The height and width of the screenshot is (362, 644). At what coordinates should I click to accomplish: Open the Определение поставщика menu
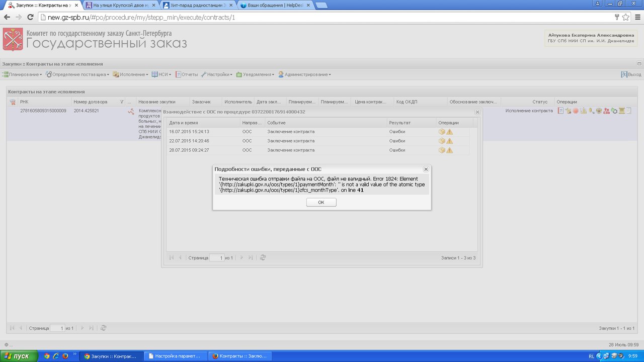point(77,74)
